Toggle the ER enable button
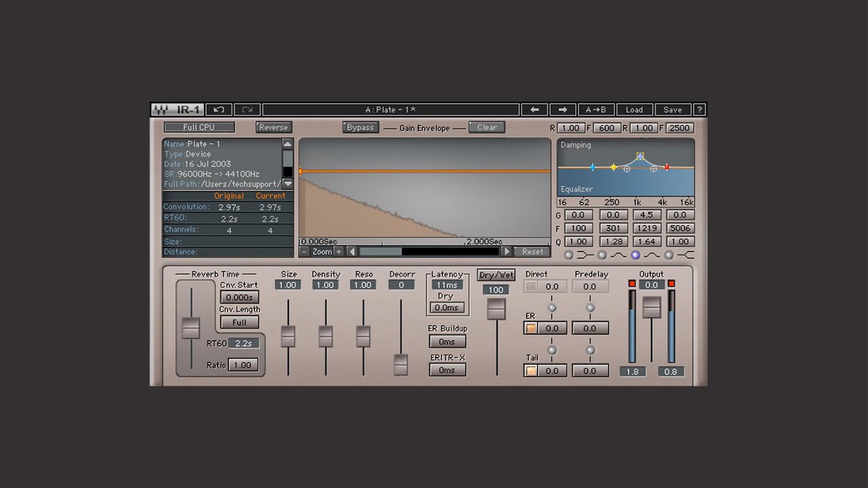 pos(531,328)
